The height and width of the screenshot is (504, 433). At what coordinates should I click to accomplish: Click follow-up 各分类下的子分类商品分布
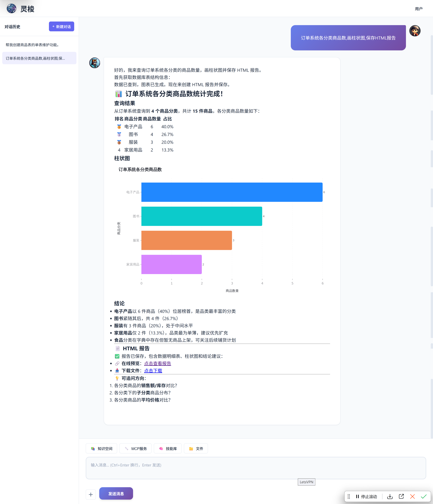click(x=142, y=393)
